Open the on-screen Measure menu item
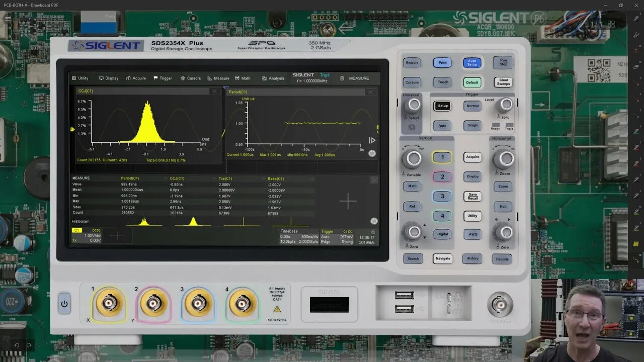 [218, 78]
